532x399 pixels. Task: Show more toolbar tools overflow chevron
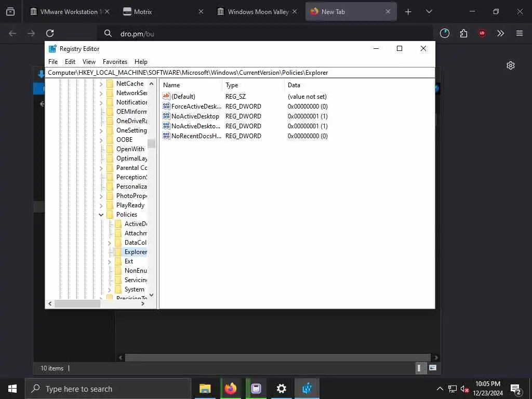[500, 33]
